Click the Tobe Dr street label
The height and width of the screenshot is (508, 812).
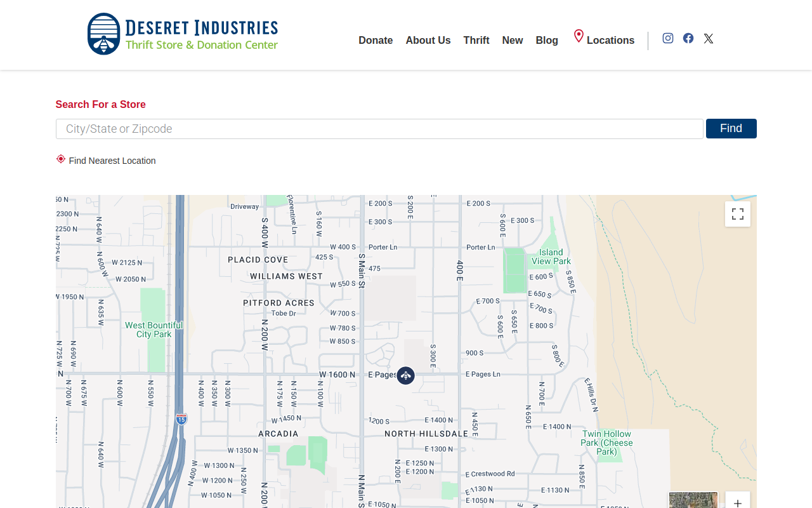pos(284,313)
